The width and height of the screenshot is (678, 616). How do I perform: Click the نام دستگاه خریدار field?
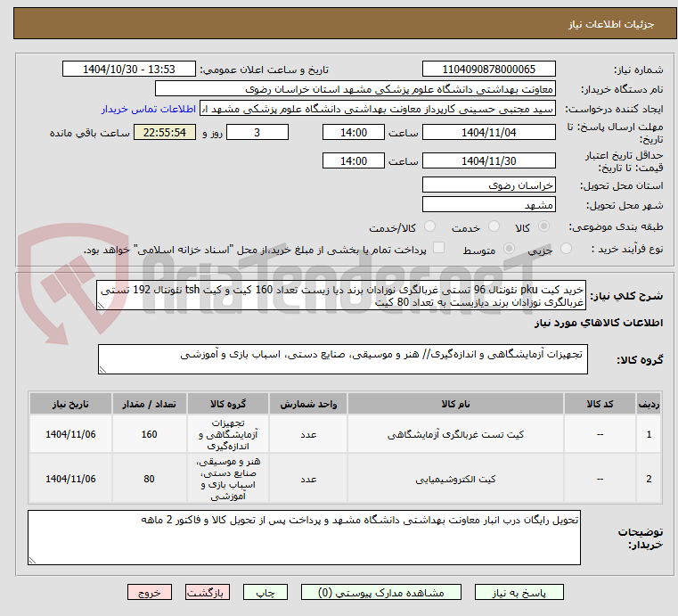355,89
